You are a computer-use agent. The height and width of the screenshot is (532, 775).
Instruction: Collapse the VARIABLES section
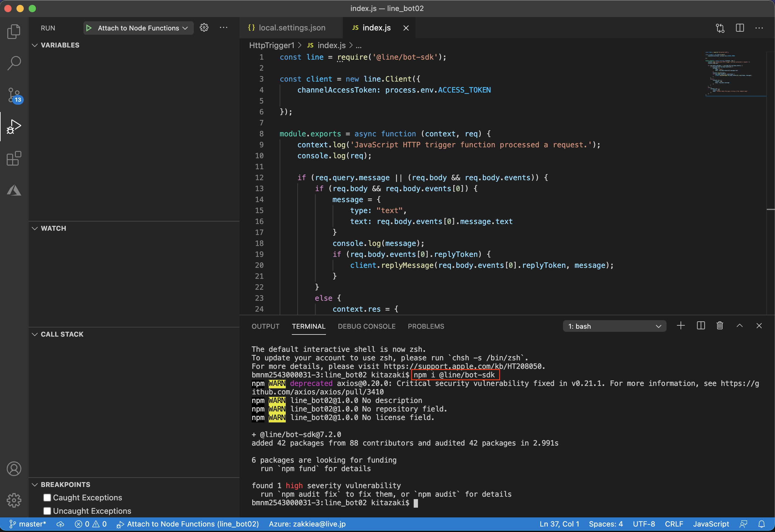[x=35, y=45]
